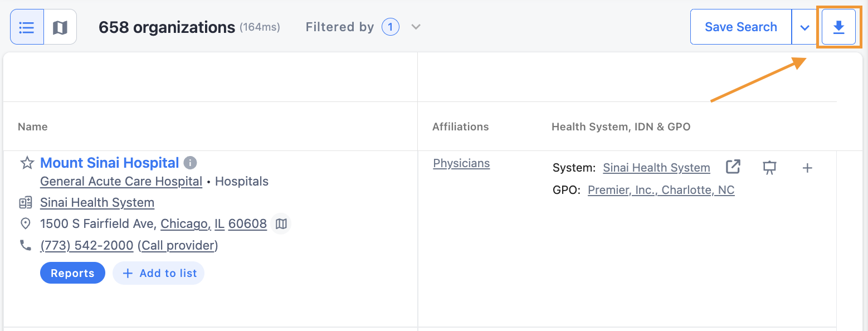The height and width of the screenshot is (331, 868).
Task: Click the Reports button
Action: 72,273
